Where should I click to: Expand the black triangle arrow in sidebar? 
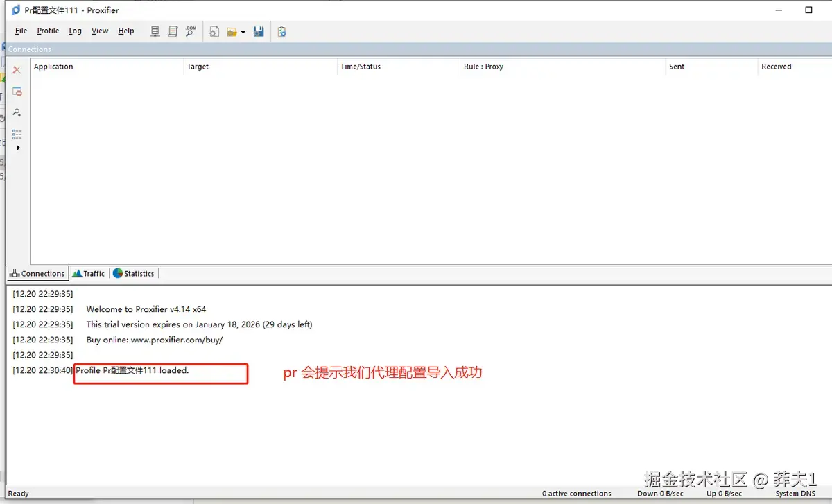click(x=18, y=148)
